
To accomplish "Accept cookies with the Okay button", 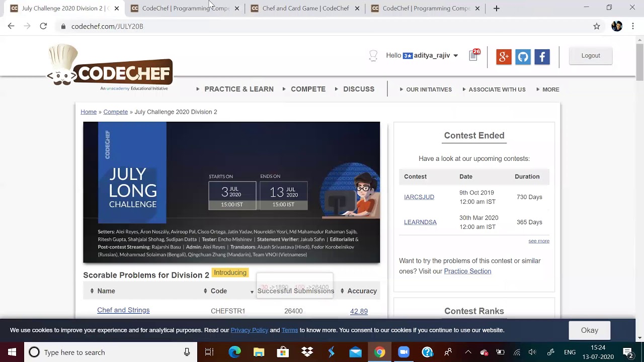I will 590,330.
